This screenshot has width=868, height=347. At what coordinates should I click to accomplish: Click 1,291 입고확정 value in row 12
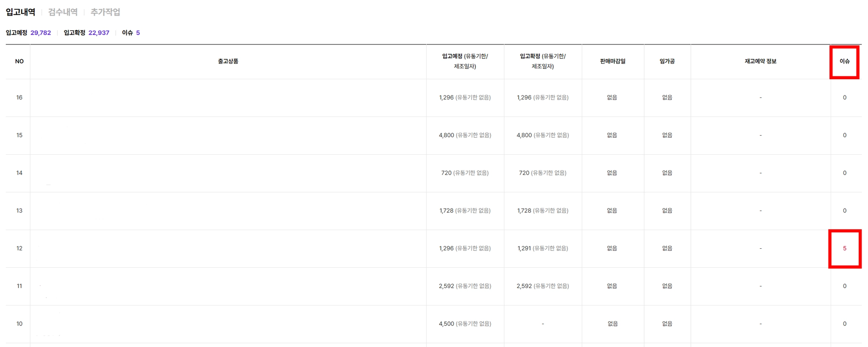point(524,248)
